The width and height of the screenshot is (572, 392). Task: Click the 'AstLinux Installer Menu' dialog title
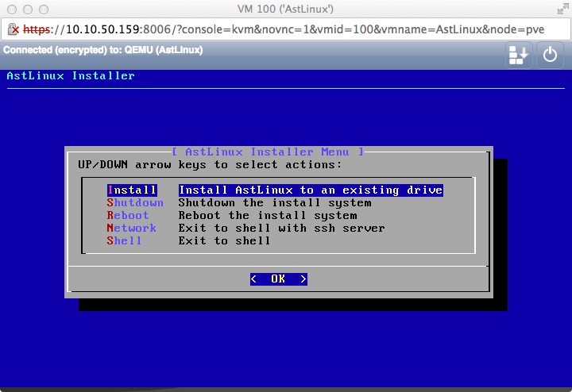click(268, 152)
